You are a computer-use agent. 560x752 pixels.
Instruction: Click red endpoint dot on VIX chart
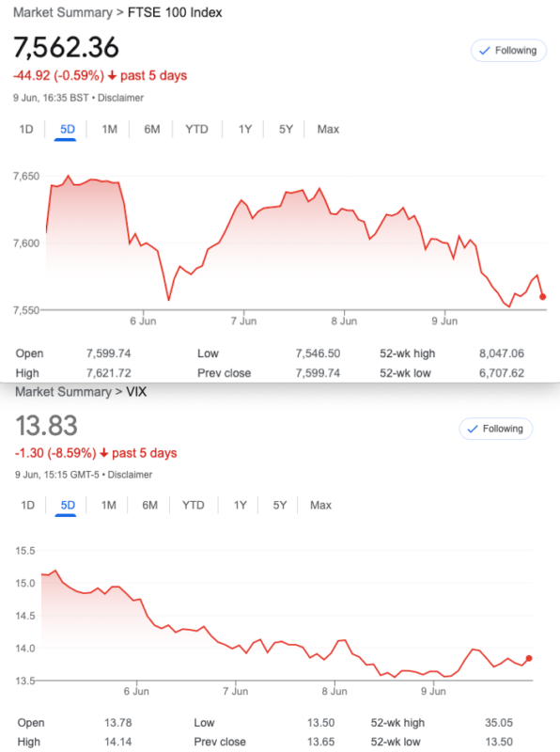[529, 659]
